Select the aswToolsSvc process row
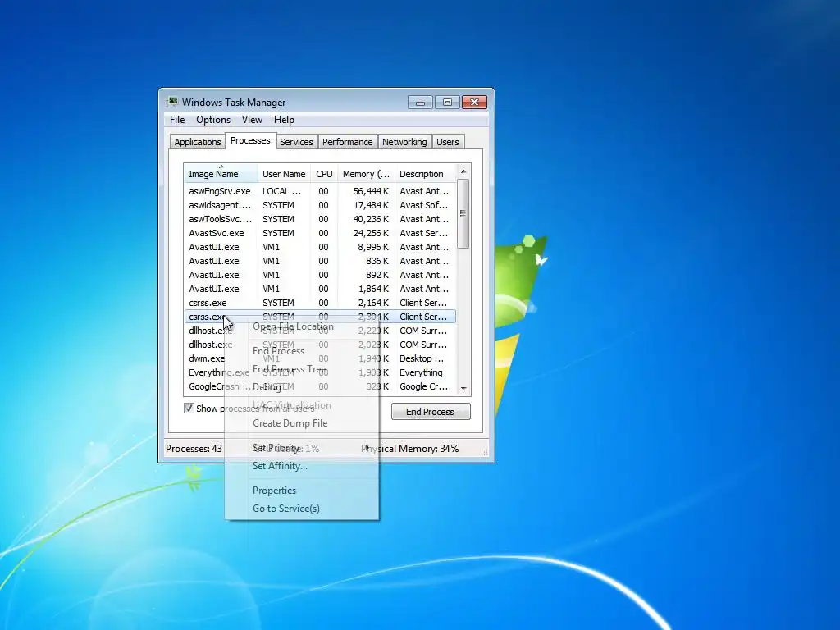Viewport: 840px width, 630px height. click(x=320, y=219)
